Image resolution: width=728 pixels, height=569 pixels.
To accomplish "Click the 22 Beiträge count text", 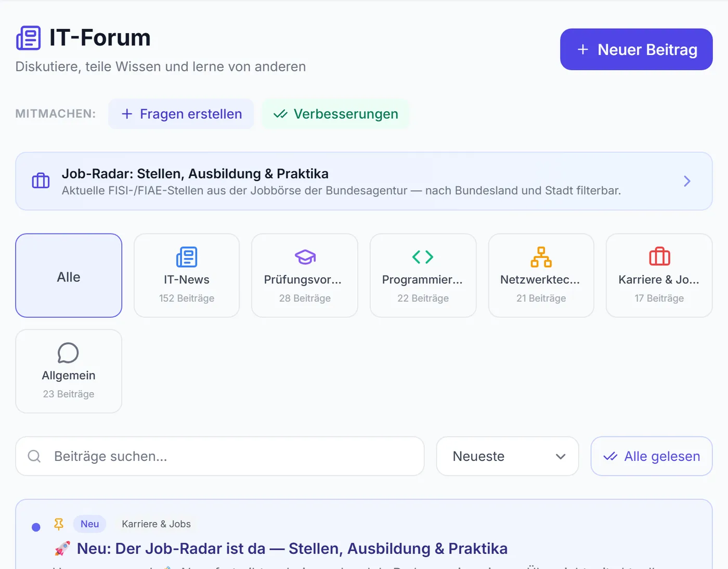I will 423,298.
